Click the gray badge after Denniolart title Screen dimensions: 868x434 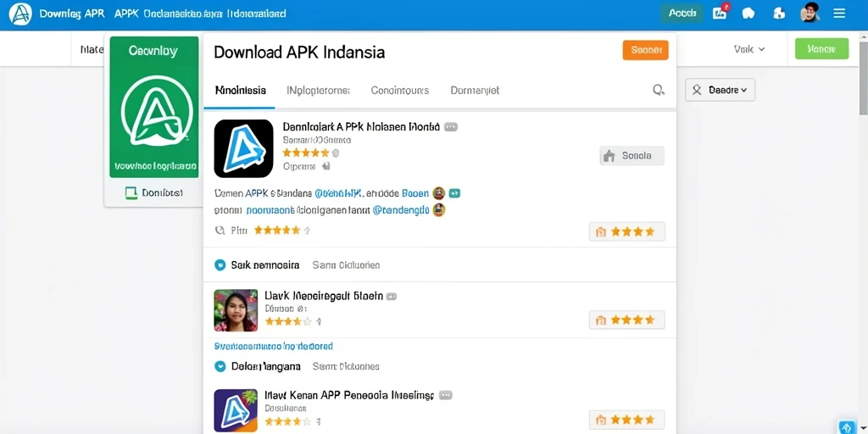coord(451,127)
